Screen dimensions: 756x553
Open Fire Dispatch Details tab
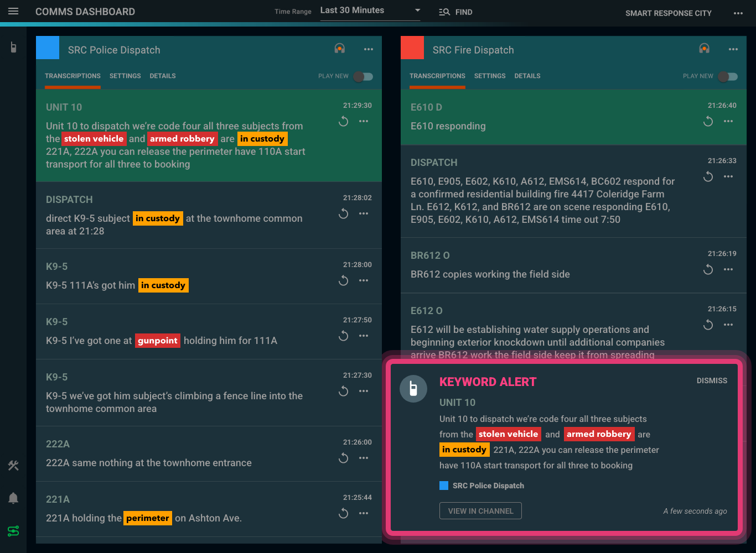click(x=527, y=76)
